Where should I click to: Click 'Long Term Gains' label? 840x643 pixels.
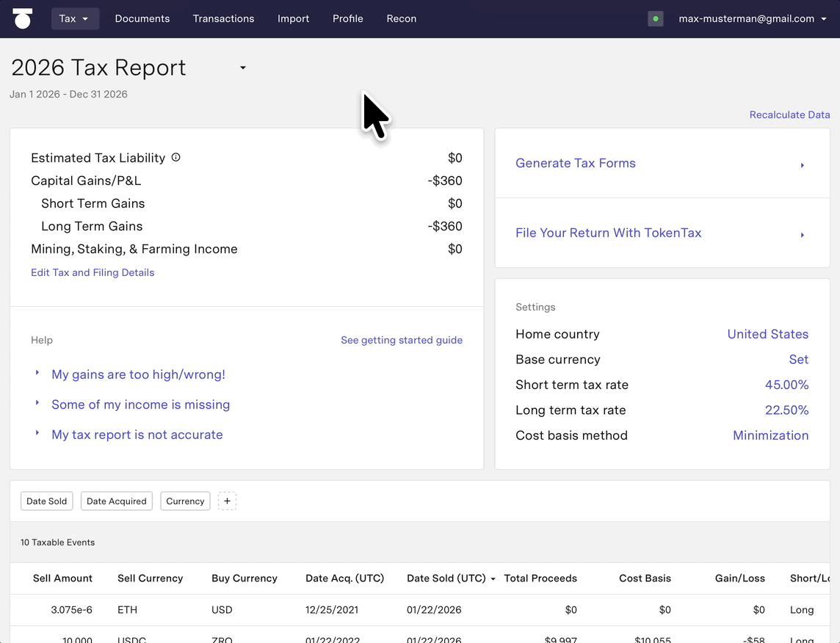pos(92,226)
